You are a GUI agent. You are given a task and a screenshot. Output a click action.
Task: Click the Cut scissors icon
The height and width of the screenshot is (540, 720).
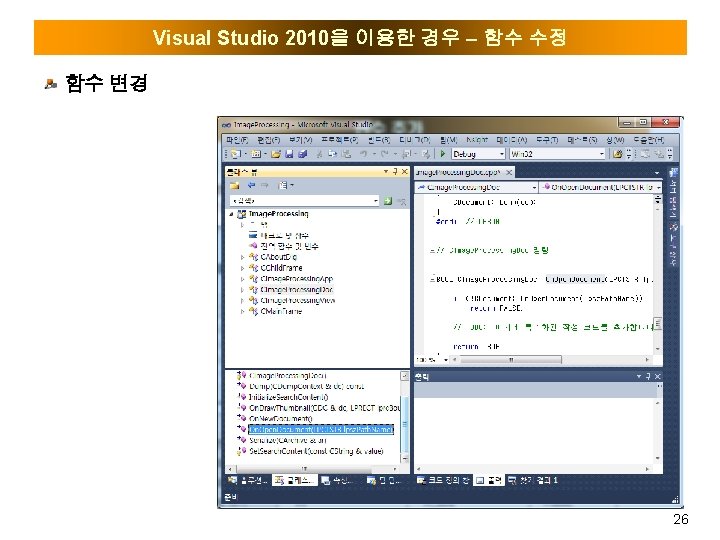319,154
